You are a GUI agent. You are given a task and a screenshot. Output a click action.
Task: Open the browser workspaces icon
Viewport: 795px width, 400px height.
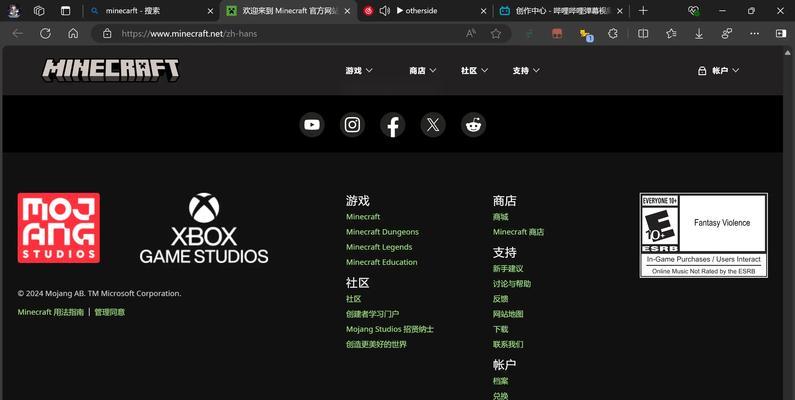click(x=39, y=11)
